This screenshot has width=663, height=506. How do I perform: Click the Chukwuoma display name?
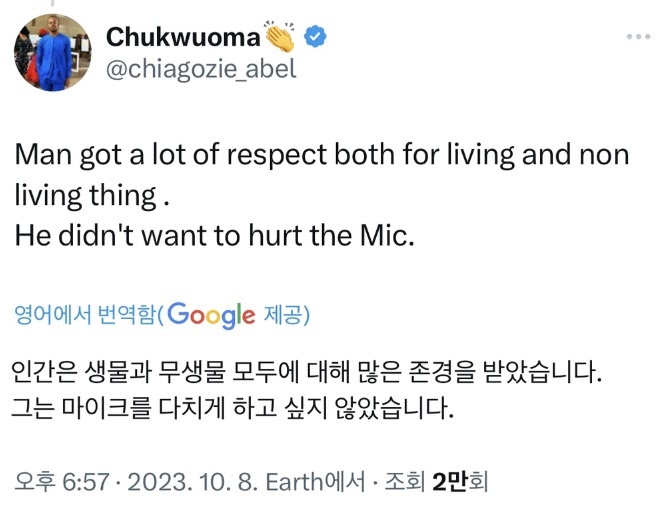[x=183, y=38]
